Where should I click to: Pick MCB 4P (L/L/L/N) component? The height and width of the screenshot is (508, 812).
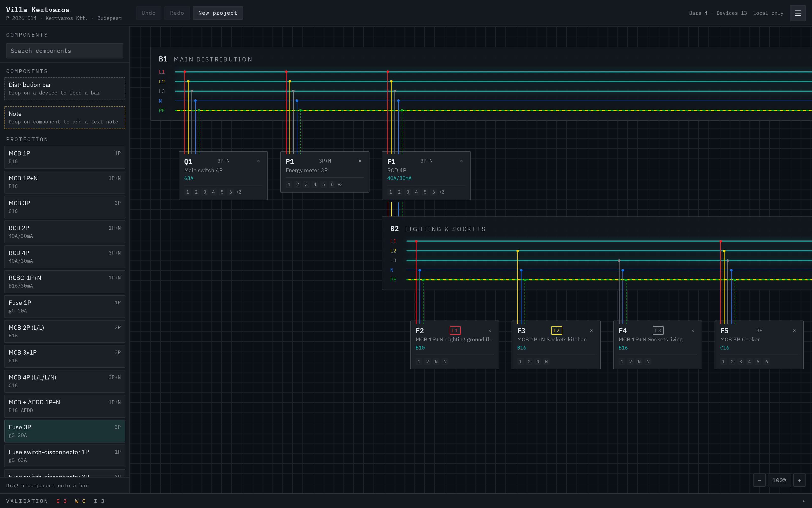click(x=64, y=381)
